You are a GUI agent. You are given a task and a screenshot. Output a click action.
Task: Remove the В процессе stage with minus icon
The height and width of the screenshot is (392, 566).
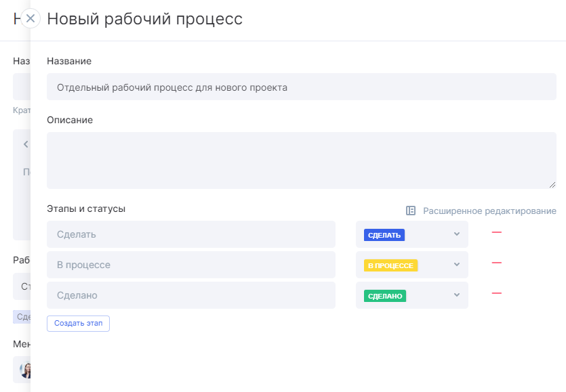coord(497,263)
